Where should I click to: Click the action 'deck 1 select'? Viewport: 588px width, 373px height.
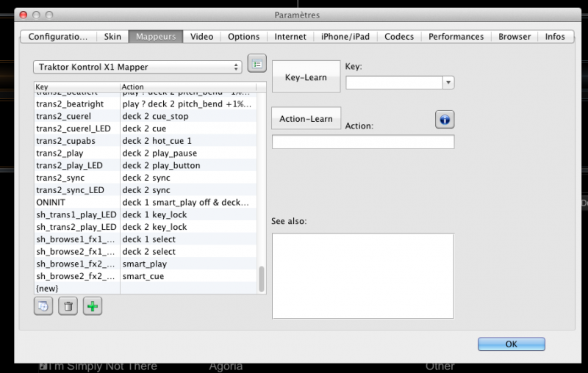(x=149, y=239)
